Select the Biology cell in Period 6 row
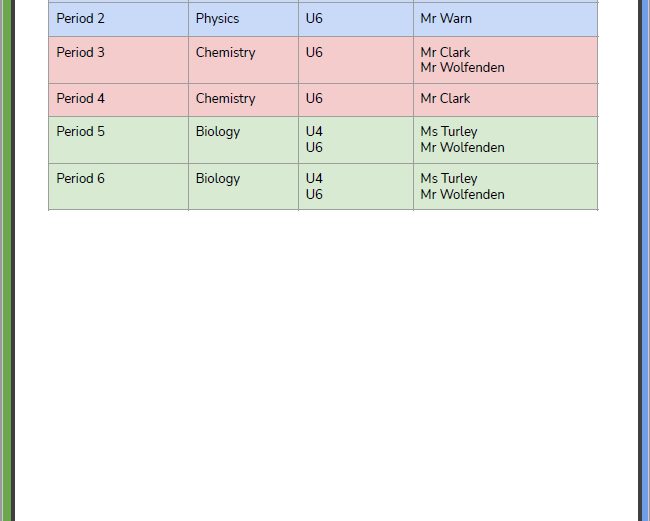Viewport: 650px width, 521px height. (x=218, y=179)
